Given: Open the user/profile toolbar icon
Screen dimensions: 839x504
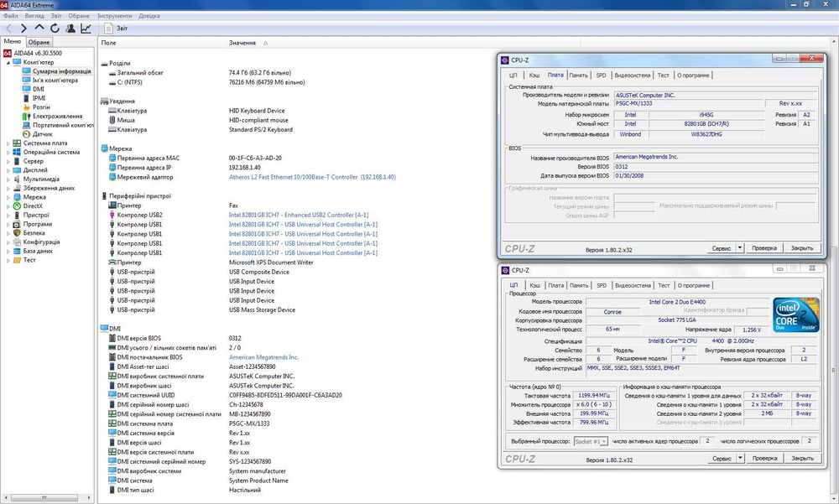Looking at the screenshot, I should click(70, 28).
